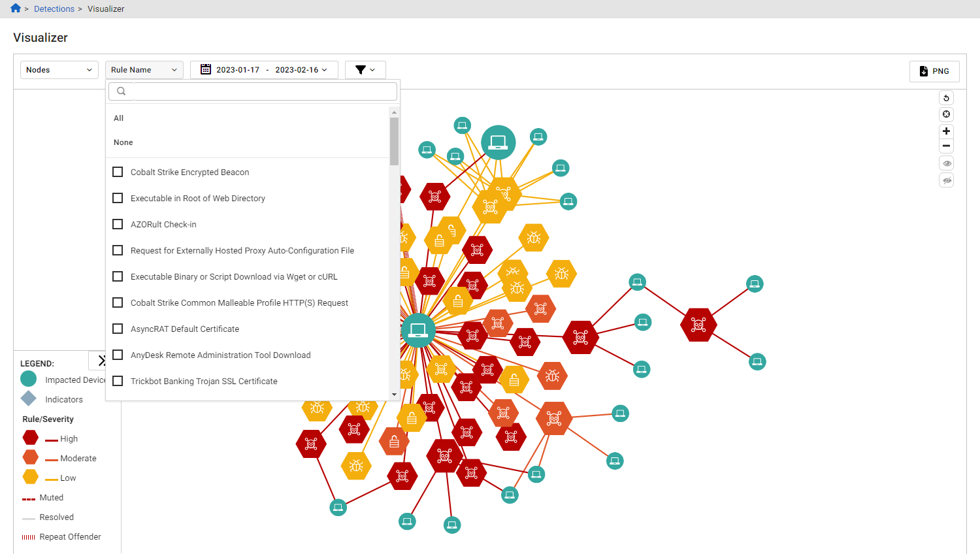This screenshot has width=980, height=554.
Task: Open the Nodes dropdown
Action: (59, 69)
